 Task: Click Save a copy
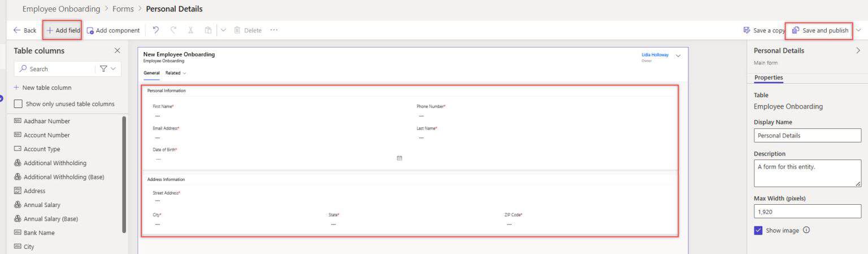click(x=764, y=31)
